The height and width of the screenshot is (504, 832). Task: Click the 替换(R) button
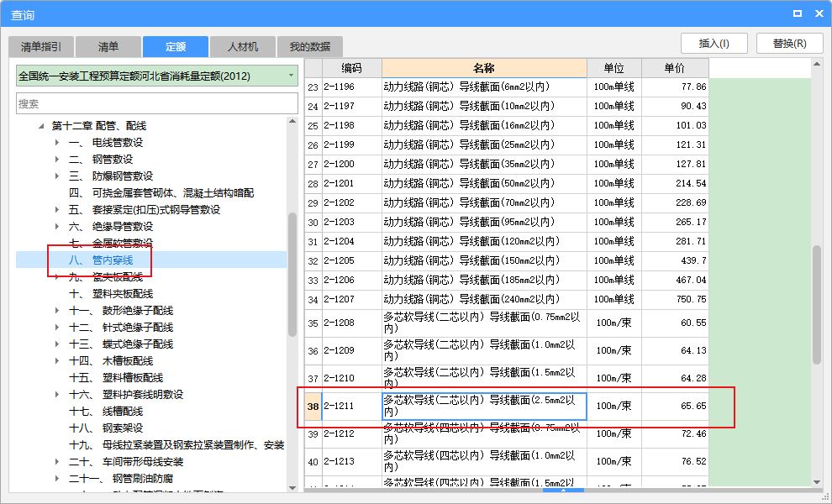coord(789,44)
